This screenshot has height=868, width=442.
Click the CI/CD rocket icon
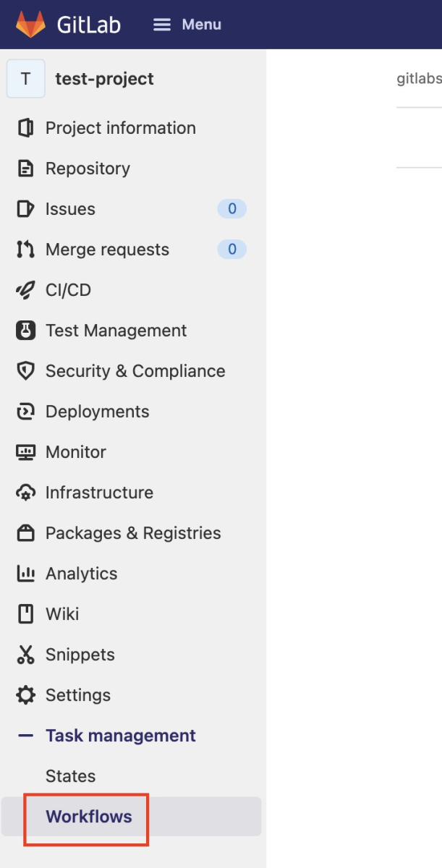click(25, 290)
